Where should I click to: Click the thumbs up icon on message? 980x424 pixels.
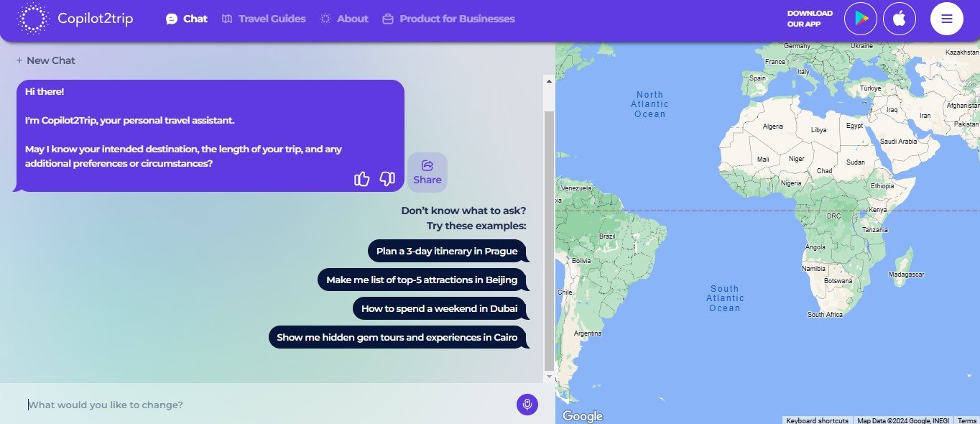click(x=362, y=179)
